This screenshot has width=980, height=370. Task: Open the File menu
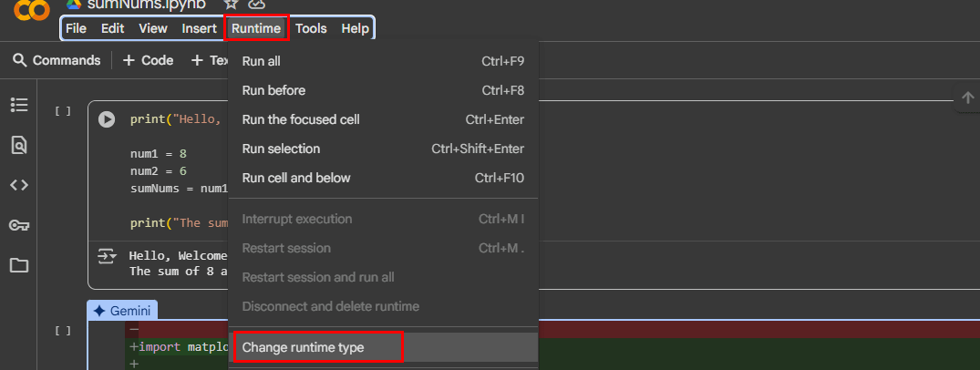coord(76,28)
